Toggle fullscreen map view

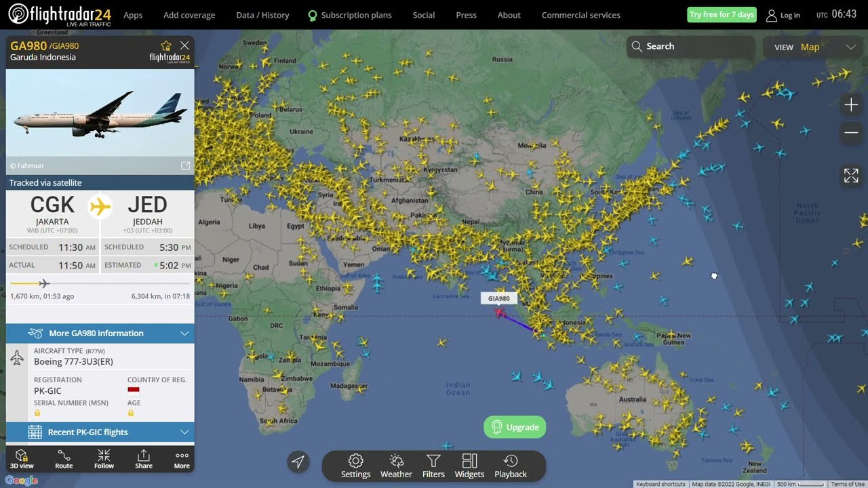851,176
